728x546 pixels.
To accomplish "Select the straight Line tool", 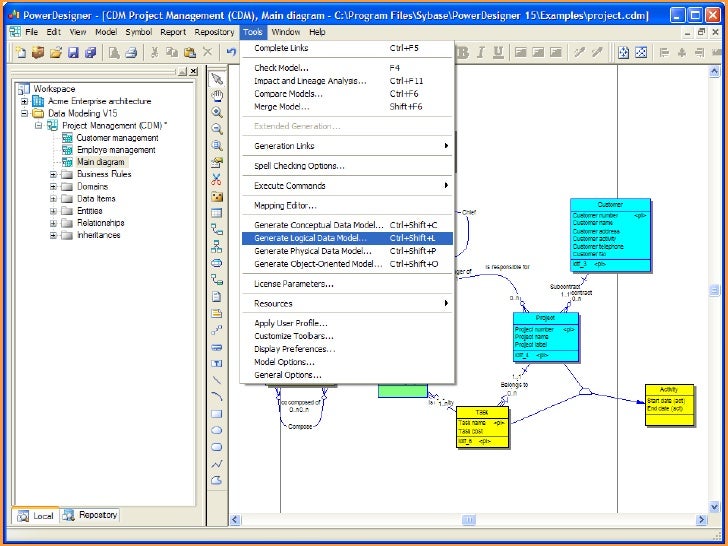I will click(217, 380).
